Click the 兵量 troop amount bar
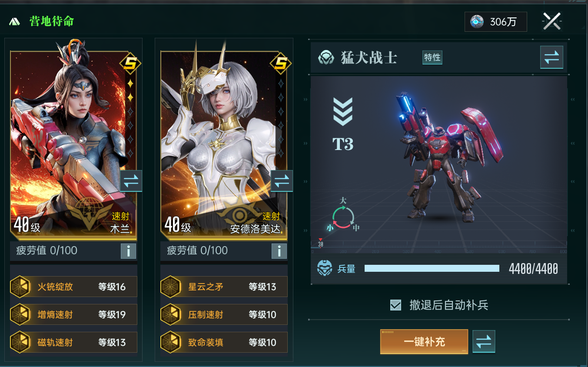Image resolution: width=588 pixels, height=367 pixels. click(432, 268)
